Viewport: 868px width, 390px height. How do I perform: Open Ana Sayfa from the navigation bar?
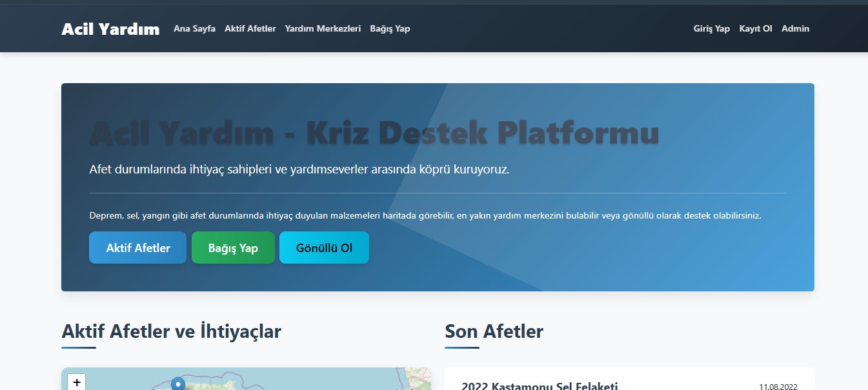coord(194,28)
